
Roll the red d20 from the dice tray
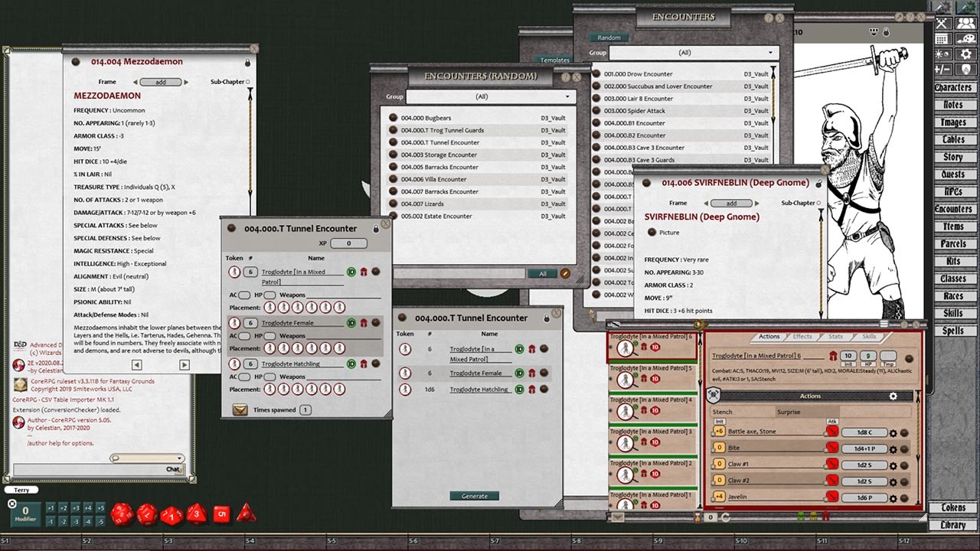point(122,514)
